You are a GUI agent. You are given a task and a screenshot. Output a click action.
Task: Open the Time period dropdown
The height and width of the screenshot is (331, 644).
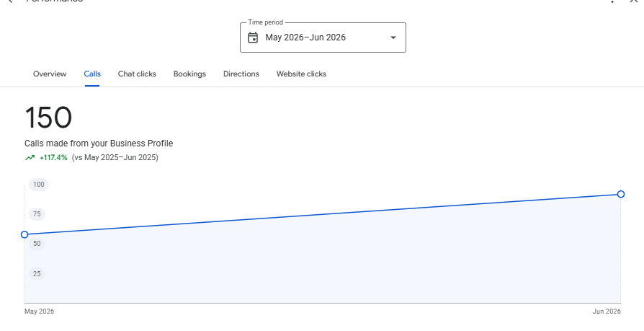click(x=323, y=37)
